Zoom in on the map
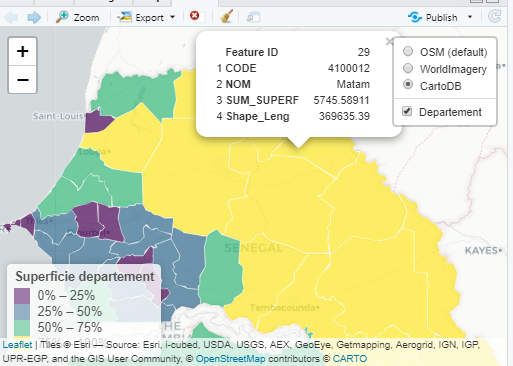 (23, 51)
